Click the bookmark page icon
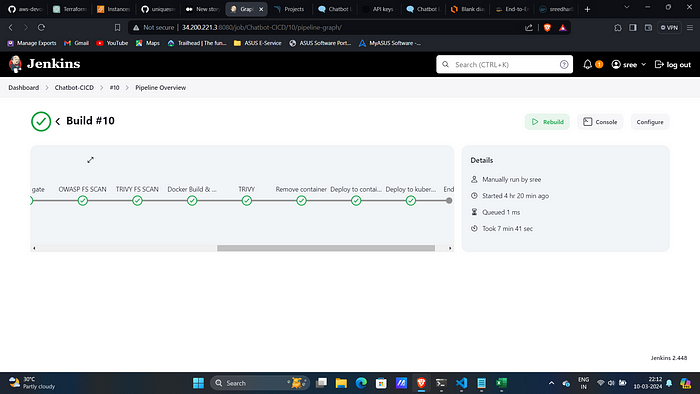The width and height of the screenshot is (700, 394). pos(117,28)
